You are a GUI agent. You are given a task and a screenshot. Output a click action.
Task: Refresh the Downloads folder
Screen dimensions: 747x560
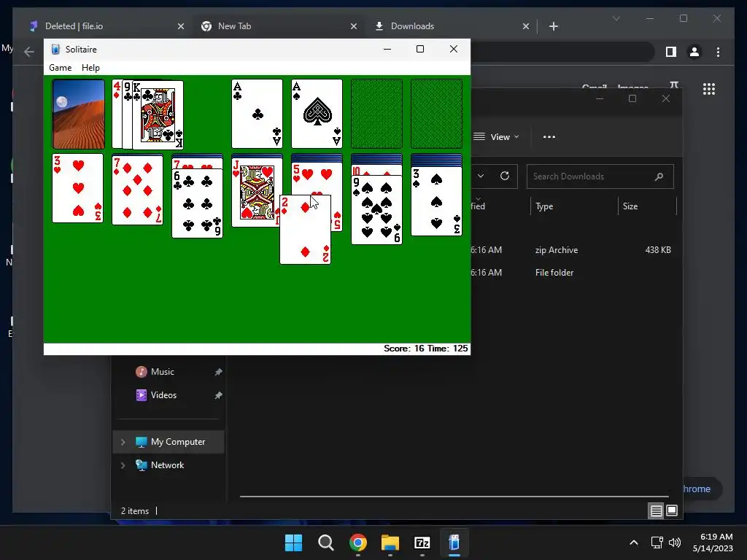click(x=505, y=176)
